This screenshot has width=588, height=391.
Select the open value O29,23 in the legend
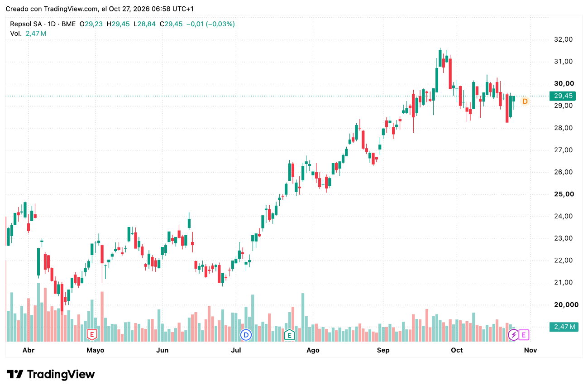92,24
